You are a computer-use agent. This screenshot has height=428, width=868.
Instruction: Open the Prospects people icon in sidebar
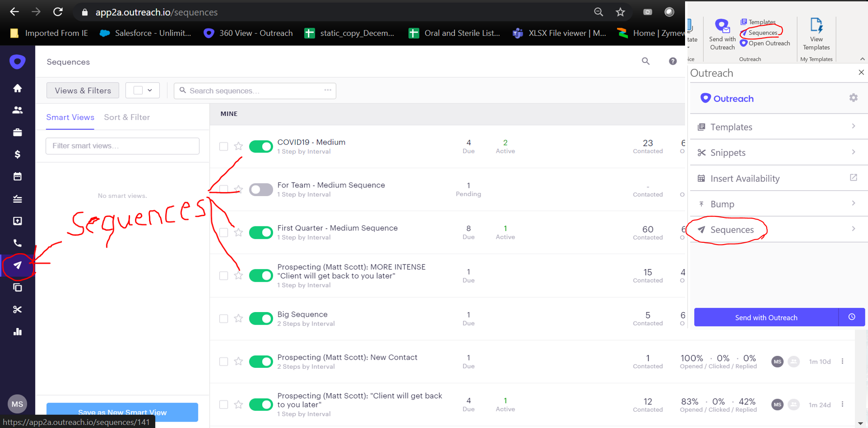(x=17, y=110)
